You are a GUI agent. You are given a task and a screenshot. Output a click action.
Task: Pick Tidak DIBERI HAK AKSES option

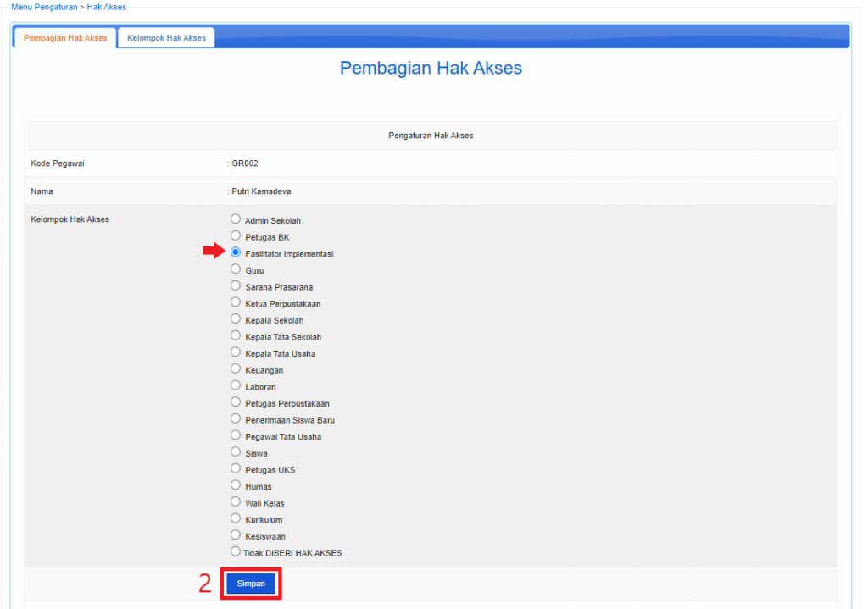coord(235,552)
